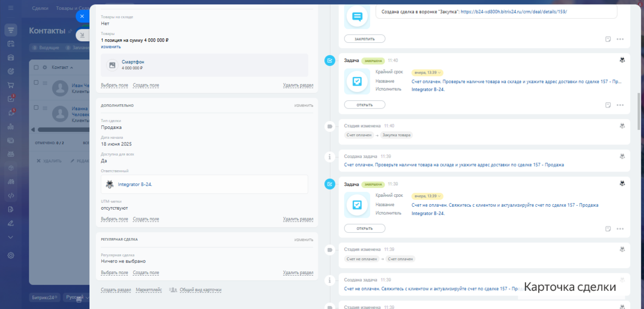
Task: Click the shopping cart icon in the left sidebar
Action: (11, 85)
